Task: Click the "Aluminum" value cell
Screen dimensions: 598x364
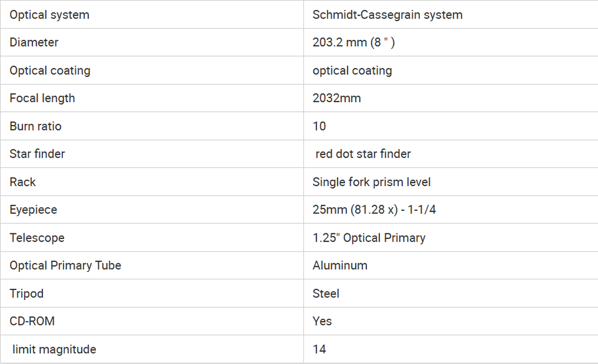Action: (451, 266)
